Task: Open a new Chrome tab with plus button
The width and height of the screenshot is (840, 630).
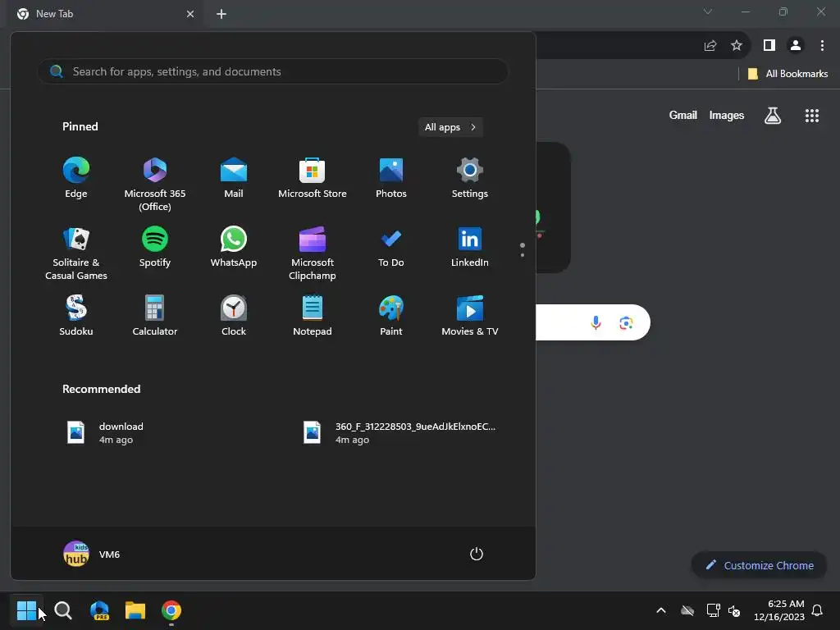Action: [x=221, y=14]
